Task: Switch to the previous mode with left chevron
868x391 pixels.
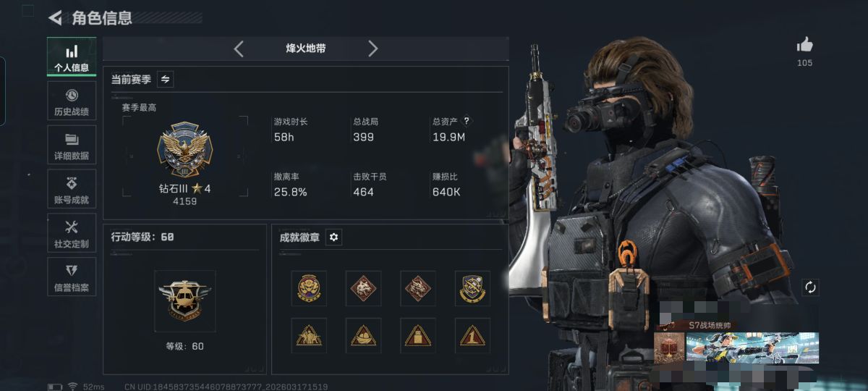Action: click(239, 49)
